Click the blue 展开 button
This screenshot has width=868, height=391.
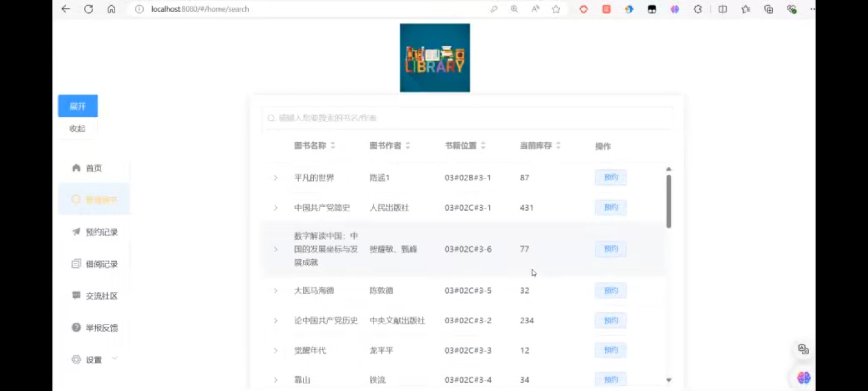point(78,106)
